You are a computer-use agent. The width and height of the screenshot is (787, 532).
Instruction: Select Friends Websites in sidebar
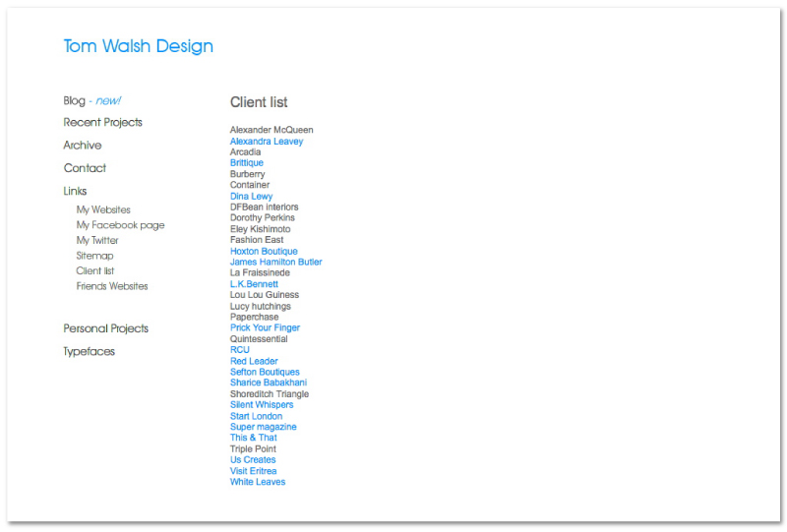[112, 286]
